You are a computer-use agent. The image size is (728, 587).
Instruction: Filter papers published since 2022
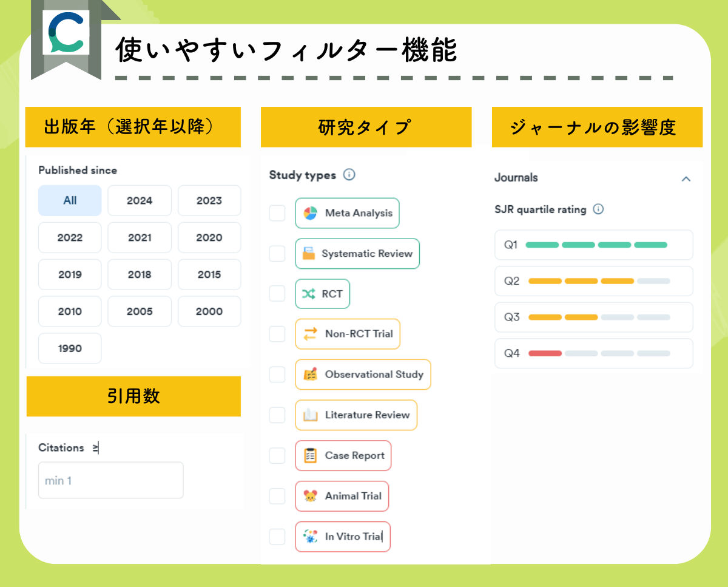tap(70, 237)
